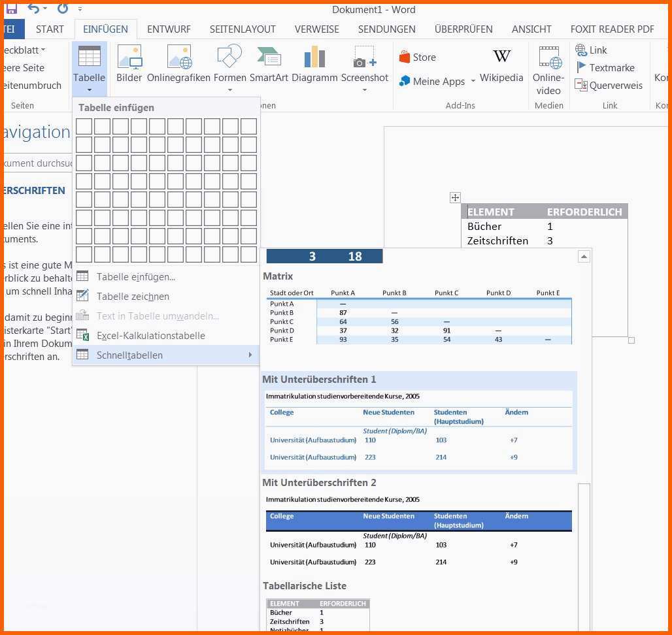Viewport: 672px width, 635px height.
Task: Click the Store add-in icon
Action: tap(405, 57)
